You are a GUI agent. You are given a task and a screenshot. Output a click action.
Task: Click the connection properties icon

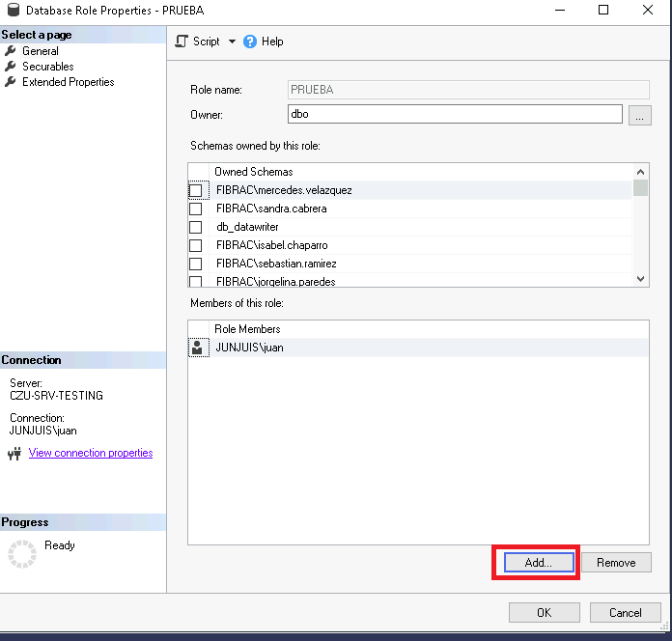pyautogui.click(x=14, y=454)
